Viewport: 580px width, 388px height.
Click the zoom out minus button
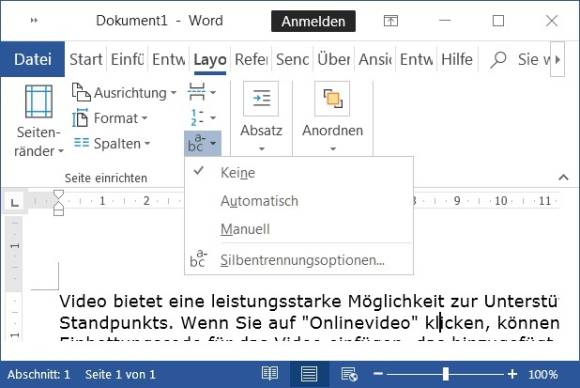pyautogui.click(x=378, y=374)
